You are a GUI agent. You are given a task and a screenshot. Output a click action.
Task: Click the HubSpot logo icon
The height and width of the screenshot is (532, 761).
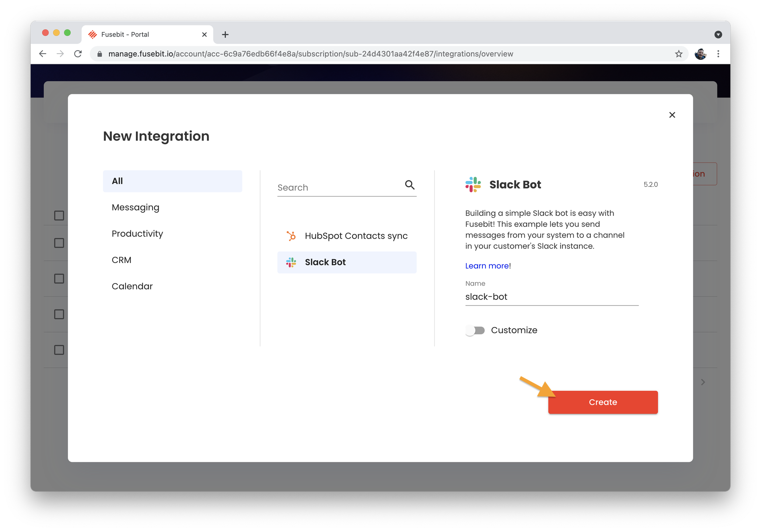[291, 236]
